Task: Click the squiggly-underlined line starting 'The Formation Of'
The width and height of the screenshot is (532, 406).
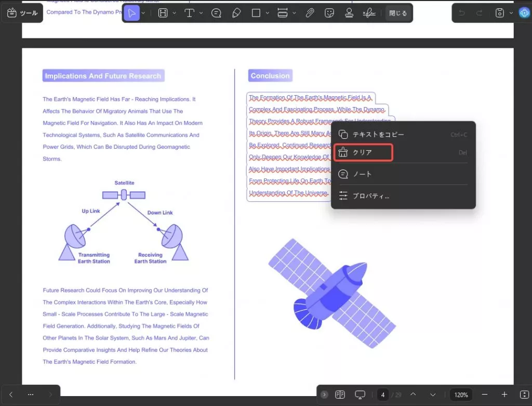Action: click(x=310, y=98)
